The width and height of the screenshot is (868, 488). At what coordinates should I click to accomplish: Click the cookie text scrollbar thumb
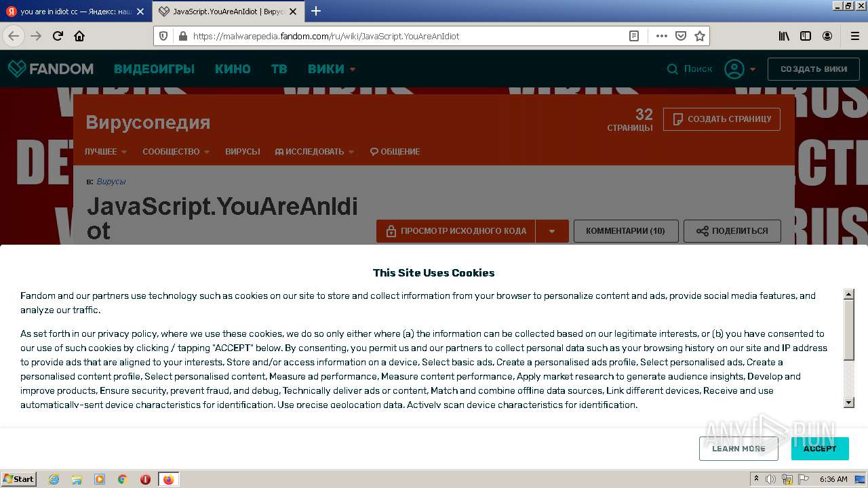click(x=848, y=330)
